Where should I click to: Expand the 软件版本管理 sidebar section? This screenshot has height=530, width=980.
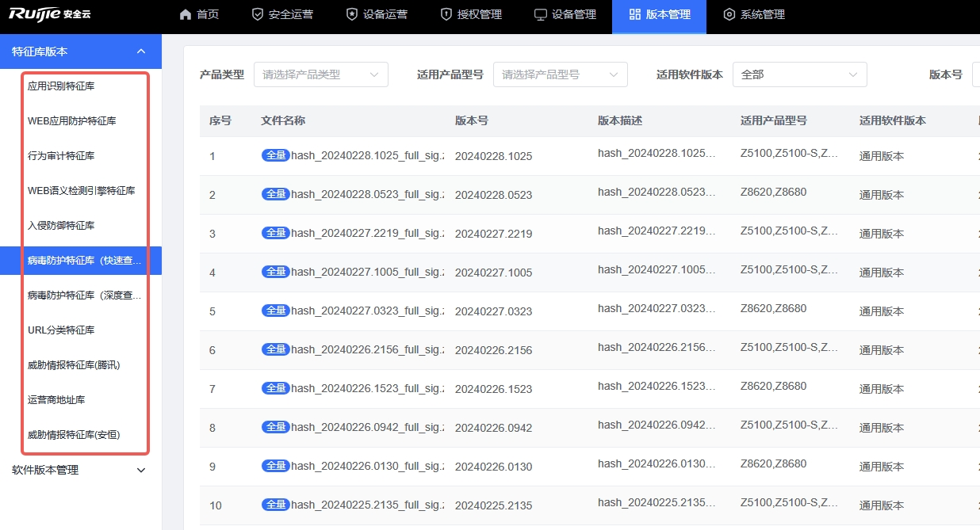pos(141,470)
